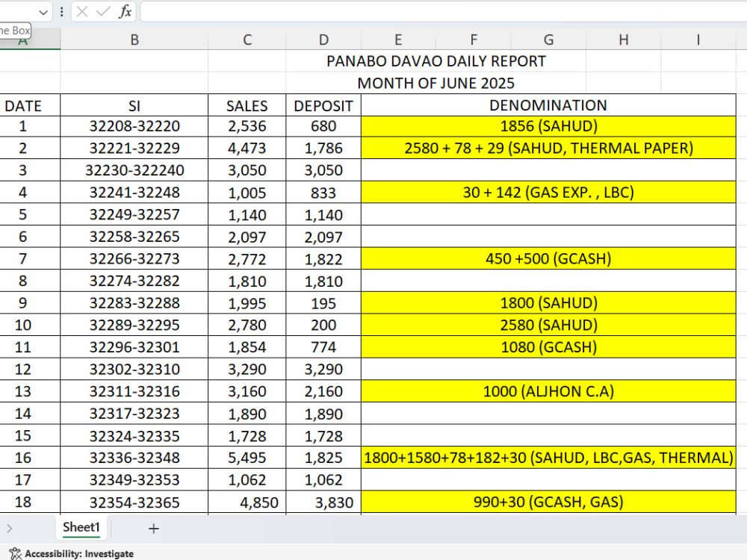Image resolution: width=747 pixels, height=560 pixels.
Task: Click the 1000 (ALJHON C.A) cell
Action: (x=548, y=391)
